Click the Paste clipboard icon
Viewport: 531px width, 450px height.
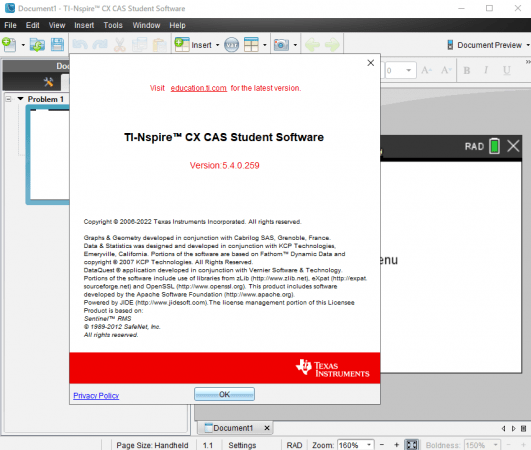[159, 45]
